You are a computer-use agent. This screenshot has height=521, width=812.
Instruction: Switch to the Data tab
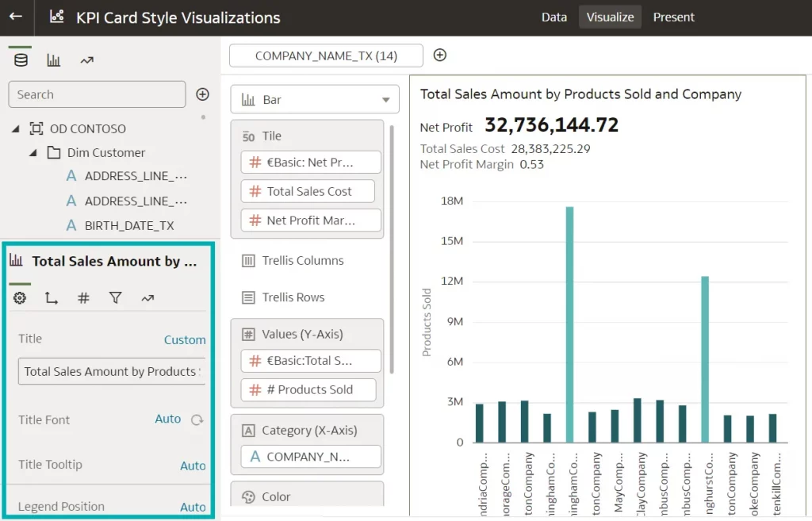click(x=553, y=17)
